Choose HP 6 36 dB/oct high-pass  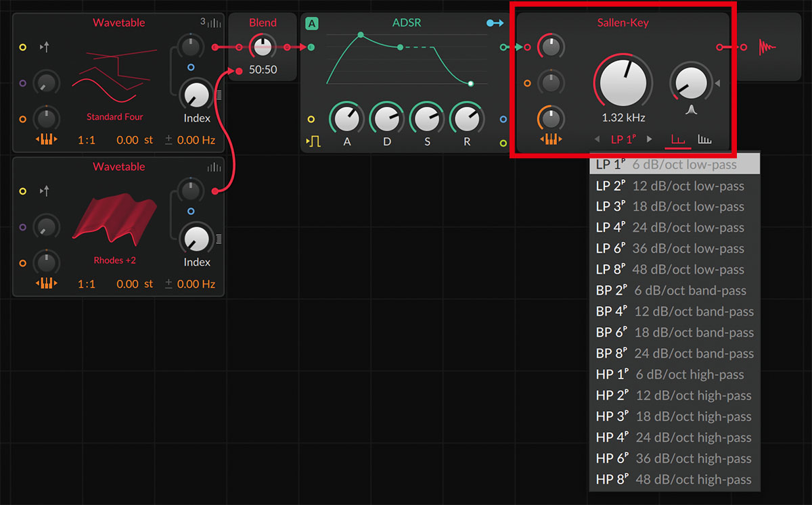point(675,458)
